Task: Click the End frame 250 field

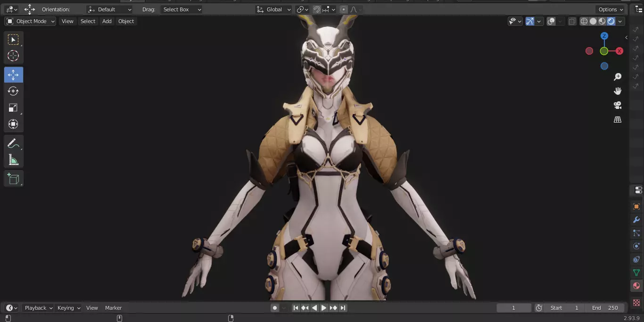Action: coord(605,308)
